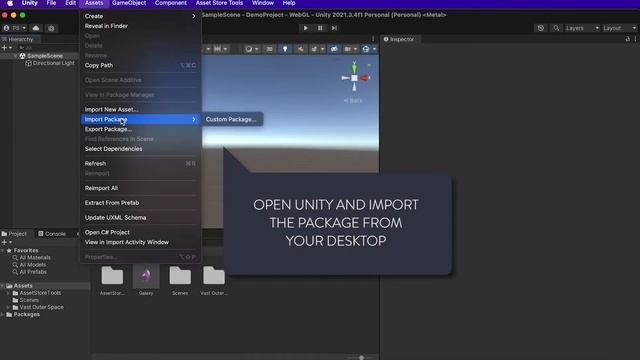The image size is (640, 360).
Task: Click the Inspector lock icon
Action: coord(627,39)
